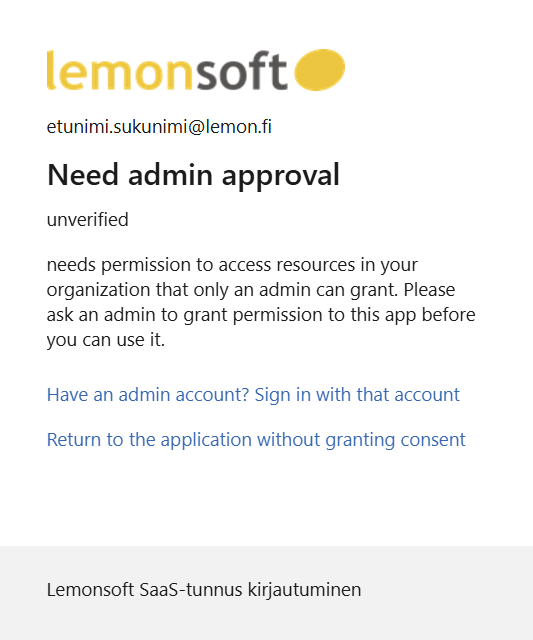Screen dimensions: 533x640
Task: Click the gray footer banner background
Action: point(266,593)
